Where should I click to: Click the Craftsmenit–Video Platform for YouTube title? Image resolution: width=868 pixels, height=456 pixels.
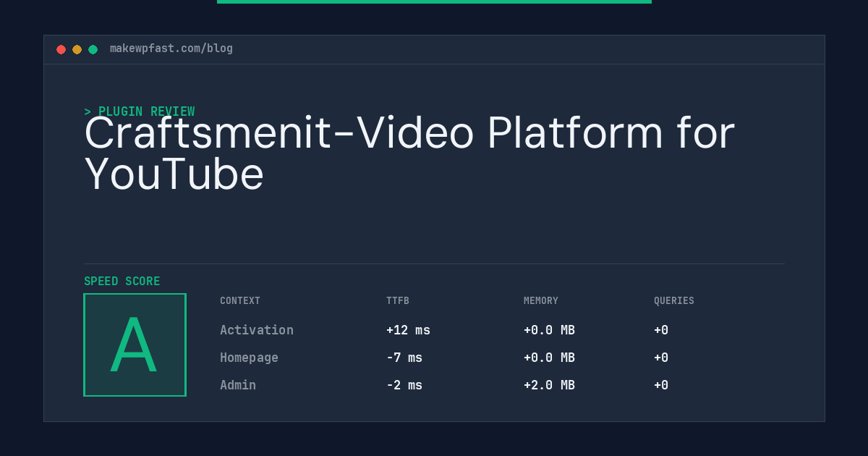coord(409,153)
